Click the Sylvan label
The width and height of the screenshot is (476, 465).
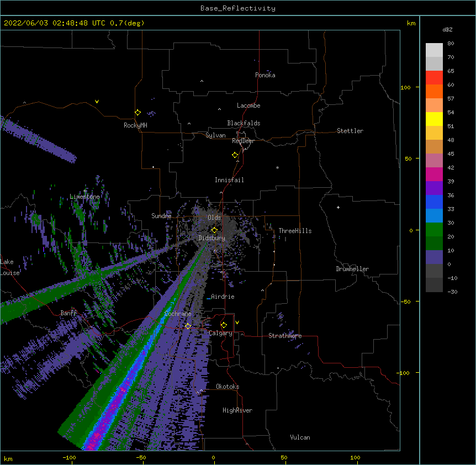point(215,135)
